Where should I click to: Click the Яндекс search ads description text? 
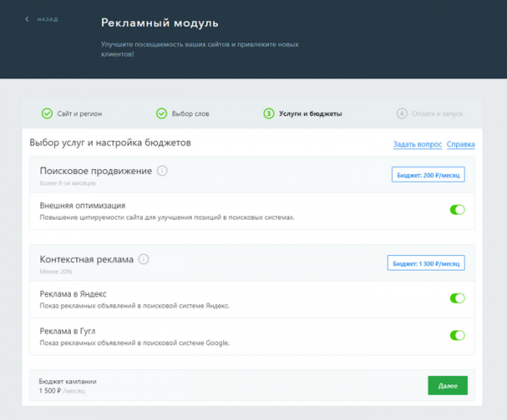[x=134, y=306]
